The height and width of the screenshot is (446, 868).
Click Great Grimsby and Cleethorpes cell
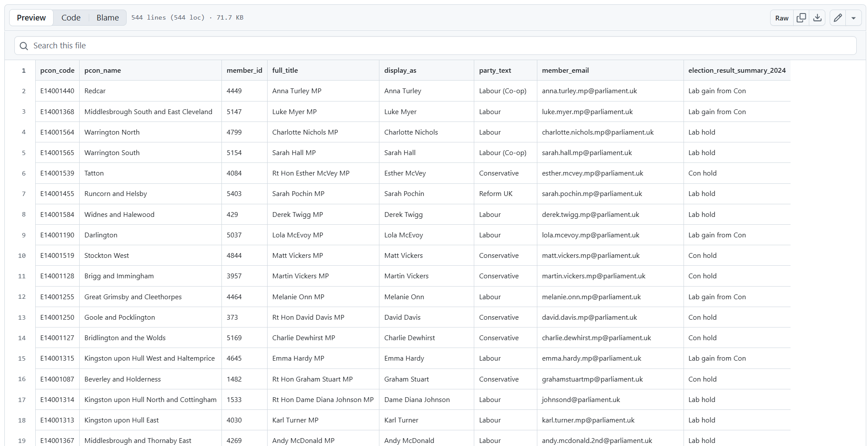coord(151,297)
